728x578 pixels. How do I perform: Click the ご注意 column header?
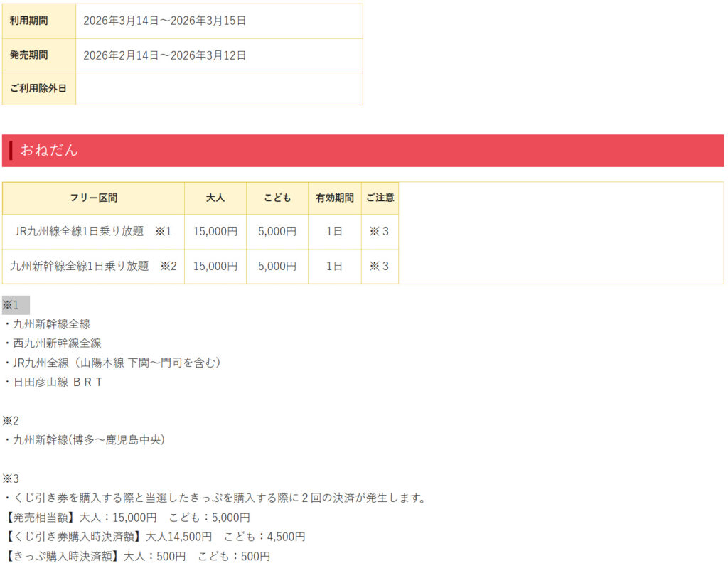point(380,198)
